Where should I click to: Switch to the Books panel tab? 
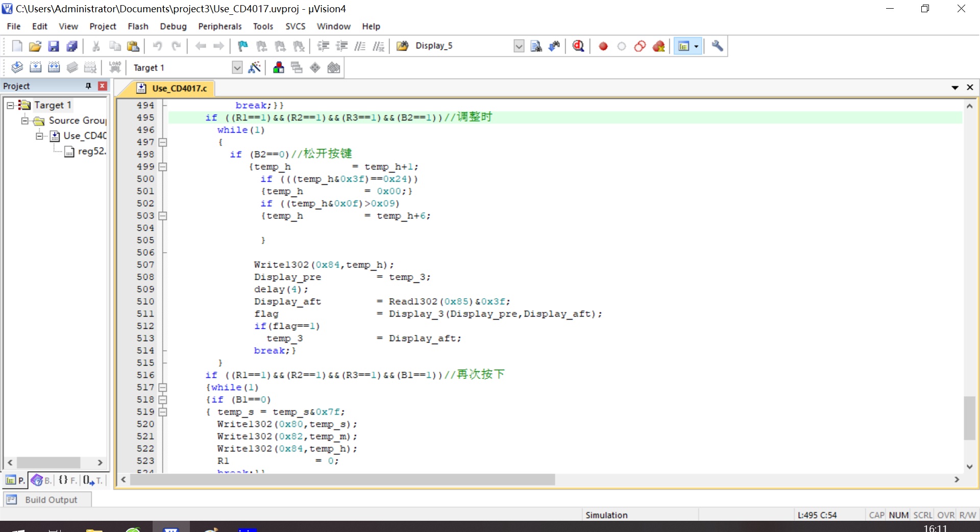tap(41, 480)
